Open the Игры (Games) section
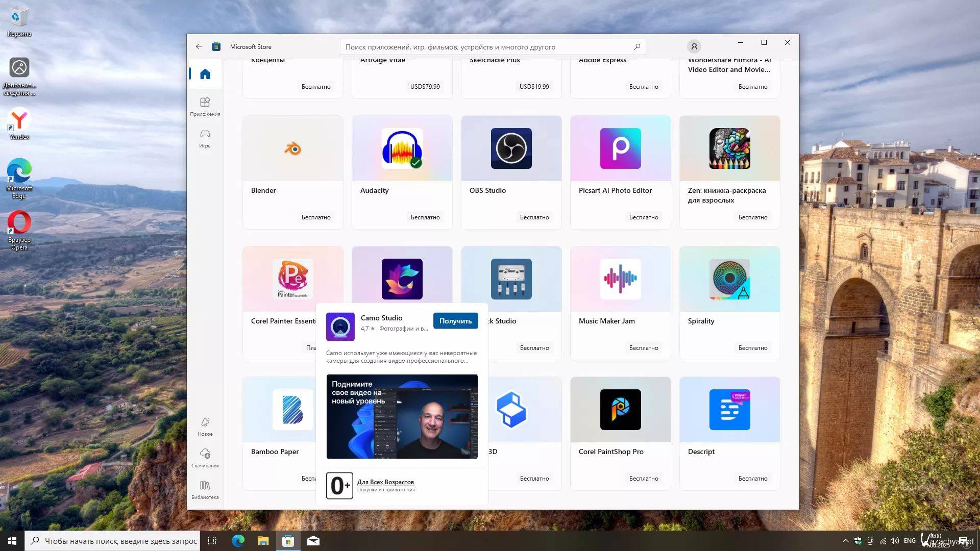This screenshot has width=980, height=551. click(205, 138)
